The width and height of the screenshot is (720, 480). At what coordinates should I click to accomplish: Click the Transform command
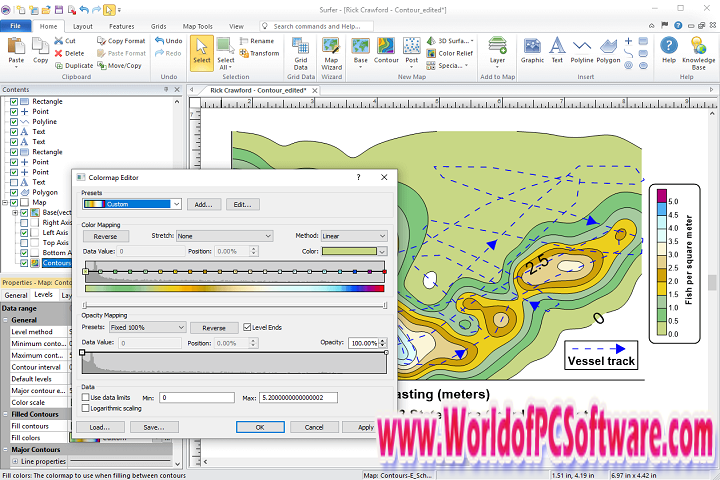tap(259, 53)
